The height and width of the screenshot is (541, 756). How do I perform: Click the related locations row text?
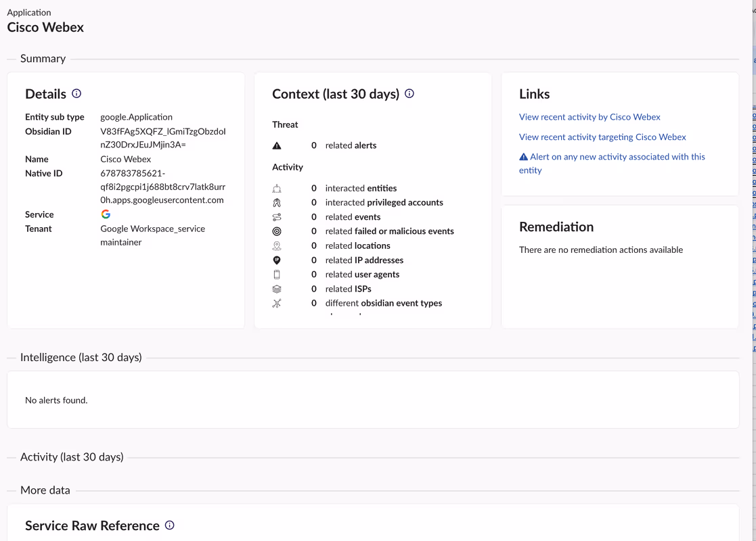tap(358, 245)
